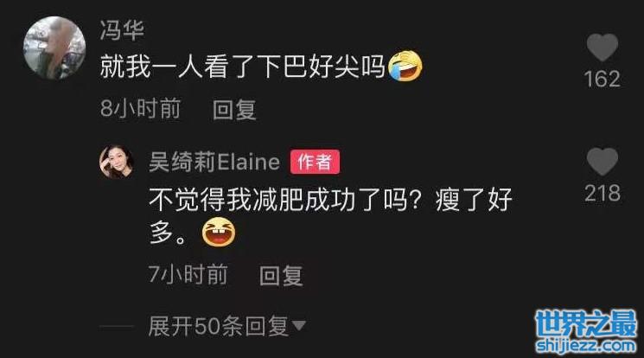Click the 世界之最 watermark logo
This screenshot has width=644, height=358.
(586, 324)
